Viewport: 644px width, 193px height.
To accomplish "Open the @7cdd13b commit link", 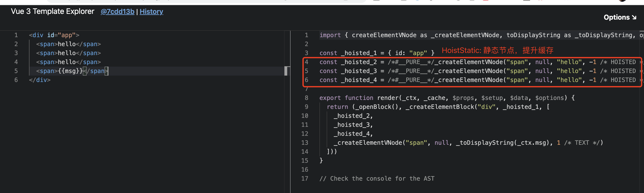I will [x=117, y=12].
